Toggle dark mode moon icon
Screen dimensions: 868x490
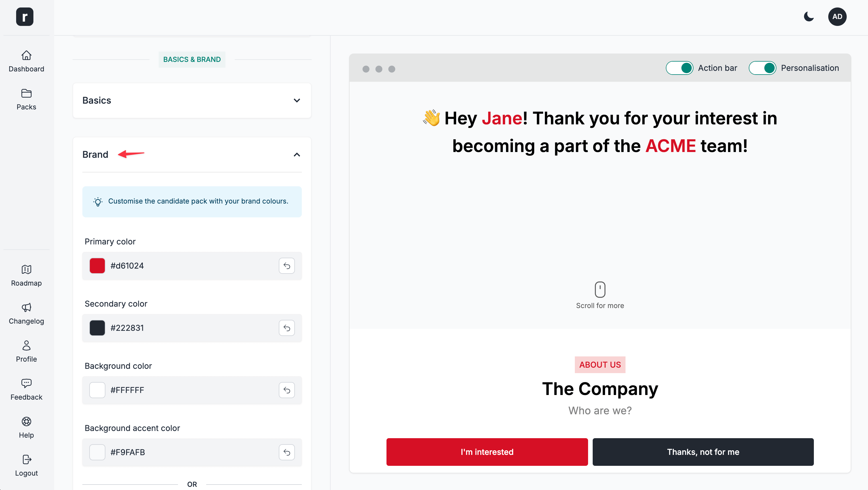pos(808,16)
